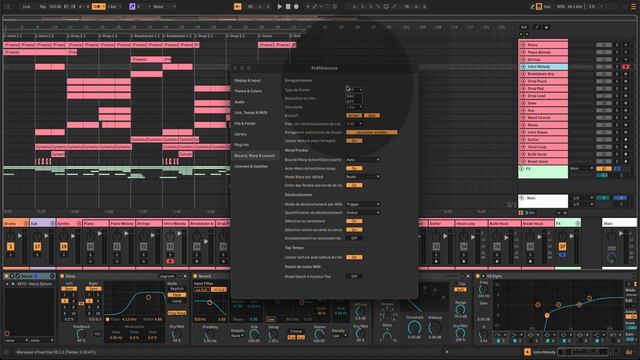Open Library preferences tab
Viewport: 640px width, 360px height.
[240, 134]
